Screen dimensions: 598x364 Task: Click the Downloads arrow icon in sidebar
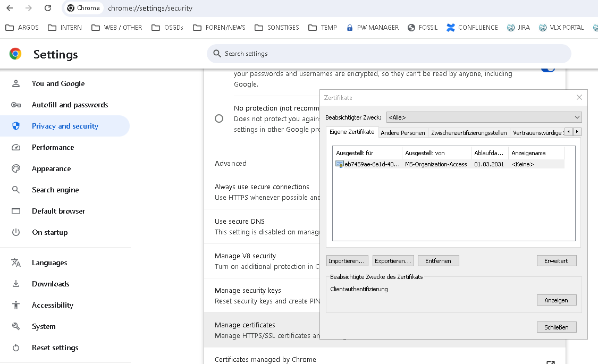click(16, 284)
